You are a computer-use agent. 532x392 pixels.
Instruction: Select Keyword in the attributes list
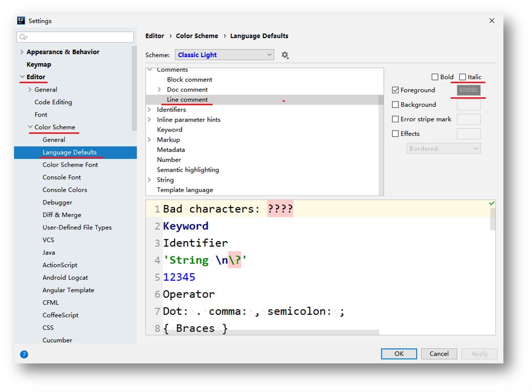tap(170, 130)
